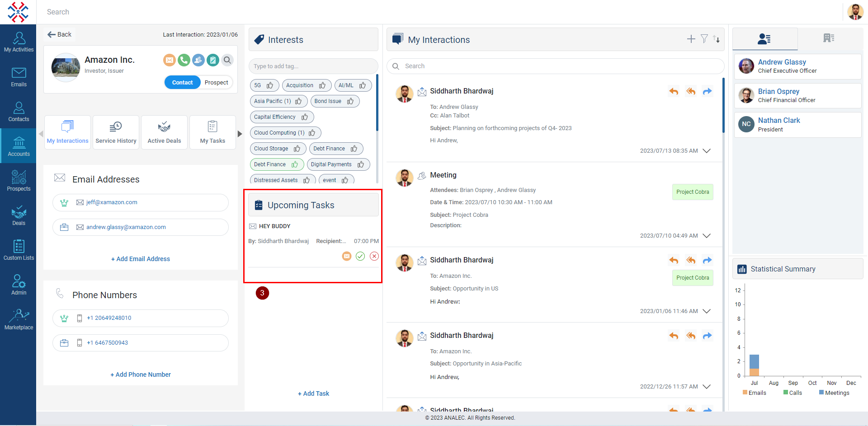
Task: Open the interactions filter funnel icon
Action: 704,39
